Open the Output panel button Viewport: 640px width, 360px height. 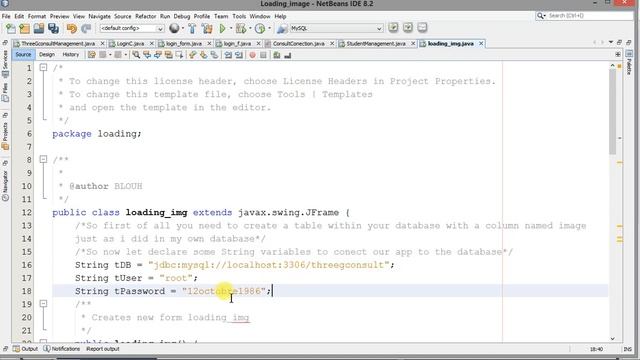[x=25, y=349]
